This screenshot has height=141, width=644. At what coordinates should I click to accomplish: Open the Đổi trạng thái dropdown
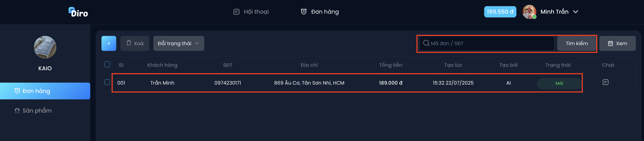[179, 43]
